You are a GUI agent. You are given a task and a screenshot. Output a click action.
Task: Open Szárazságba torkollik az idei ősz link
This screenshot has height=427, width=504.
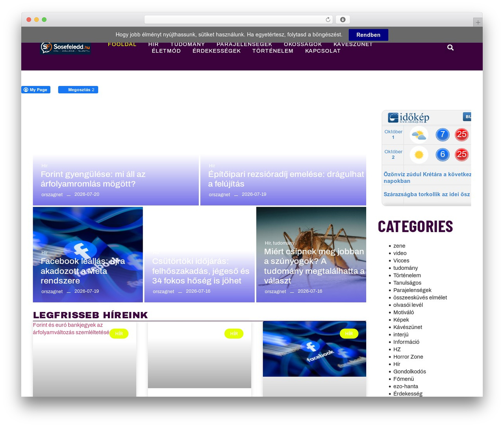pyautogui.click(x=427, y=194)
